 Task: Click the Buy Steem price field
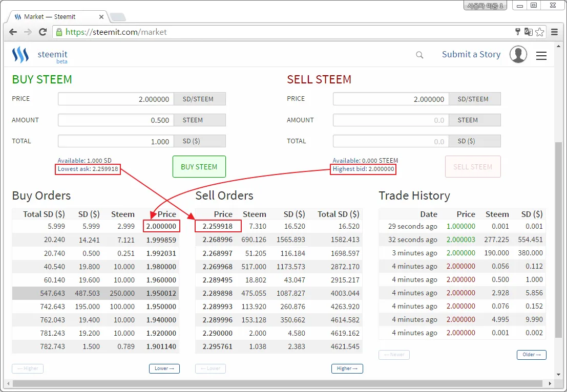(x=116, y=99)
